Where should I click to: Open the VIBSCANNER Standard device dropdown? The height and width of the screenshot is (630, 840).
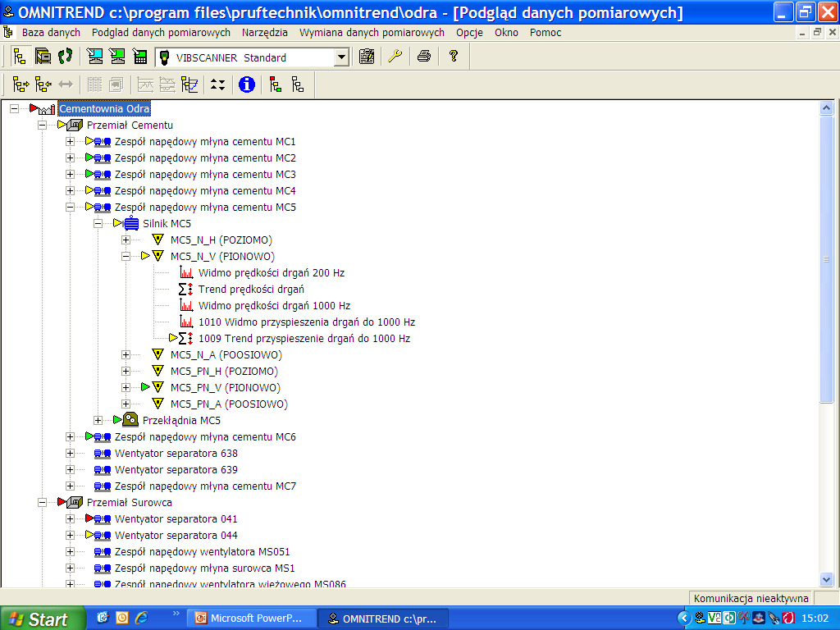pos(341,57)
